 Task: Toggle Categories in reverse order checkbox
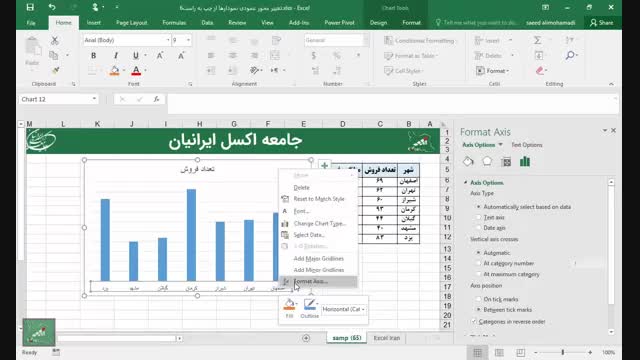(474, 322)
